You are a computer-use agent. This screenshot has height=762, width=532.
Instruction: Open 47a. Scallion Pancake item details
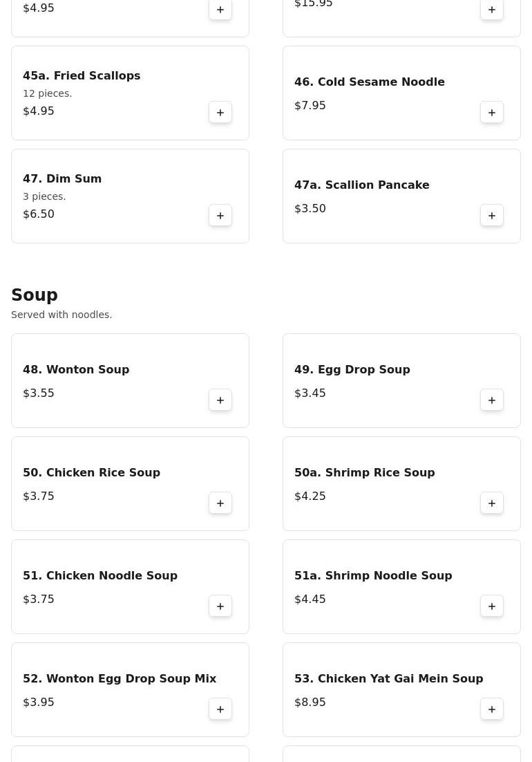tap(361, 185)
